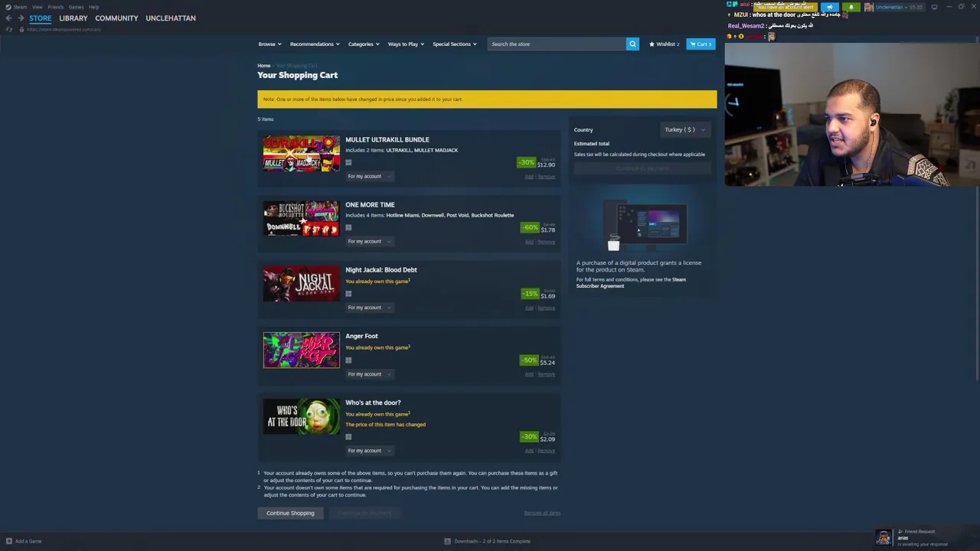Remove MULLET ULTRAKILL BUNDLE from cart
980x551 pixels.
[x=547, y=177]
